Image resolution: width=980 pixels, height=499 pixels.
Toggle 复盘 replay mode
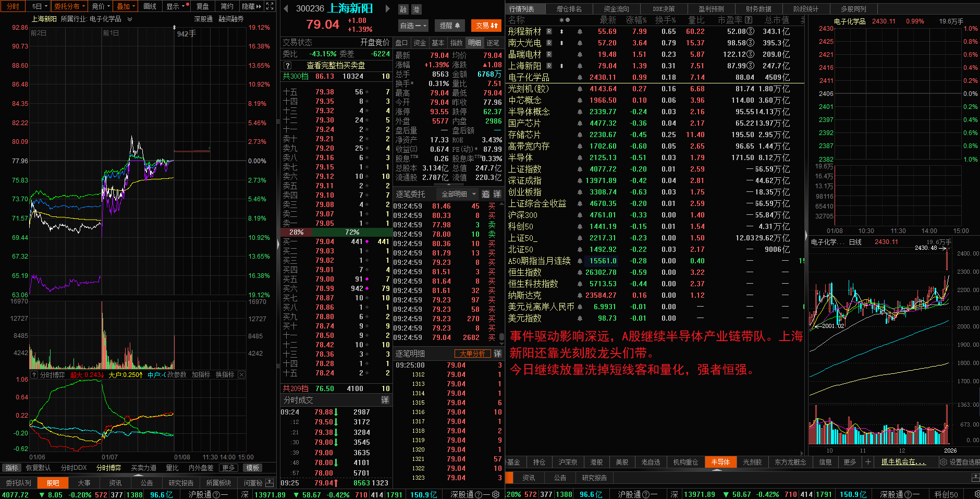tap(202, 6)
